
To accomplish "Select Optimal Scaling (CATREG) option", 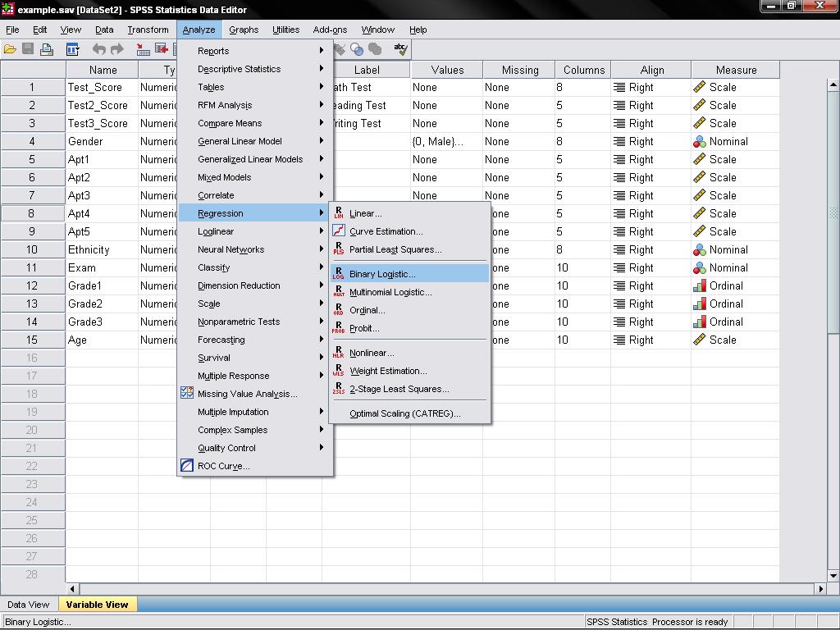I will (404, 413).
